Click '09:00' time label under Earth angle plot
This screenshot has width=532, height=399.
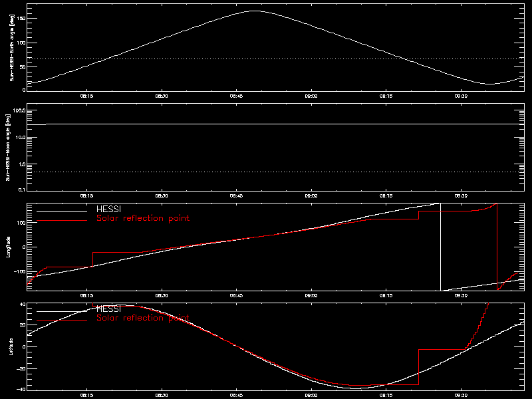(311, 96)
